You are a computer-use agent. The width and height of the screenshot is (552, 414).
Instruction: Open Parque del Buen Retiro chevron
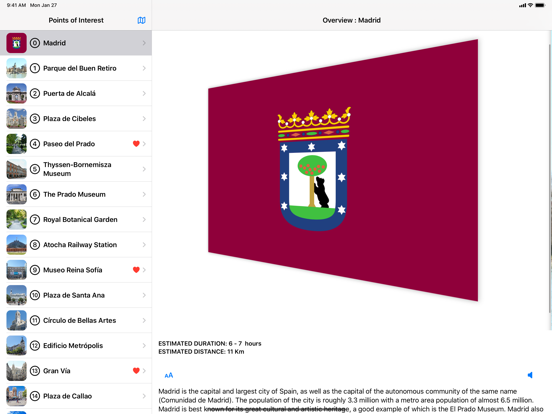point(144,68)
